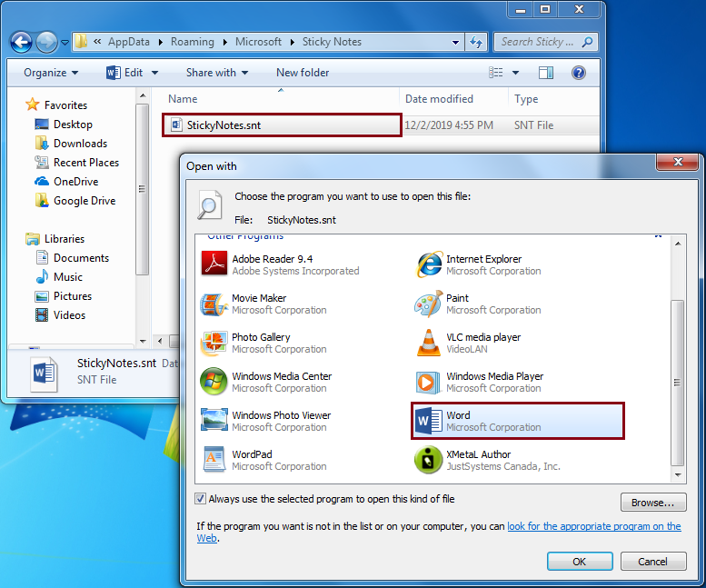Click the Cancel button
The width and height of the screenshot is (706, 588).
(x=653, y=562)
